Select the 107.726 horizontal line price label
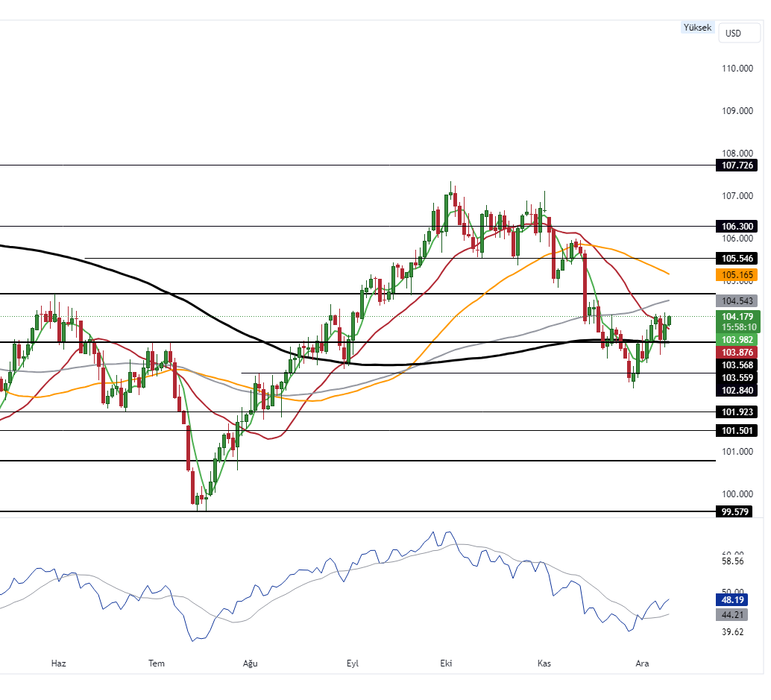Image resolution: width=771 pixels, height=700 pixels. (x=735, y=165)
